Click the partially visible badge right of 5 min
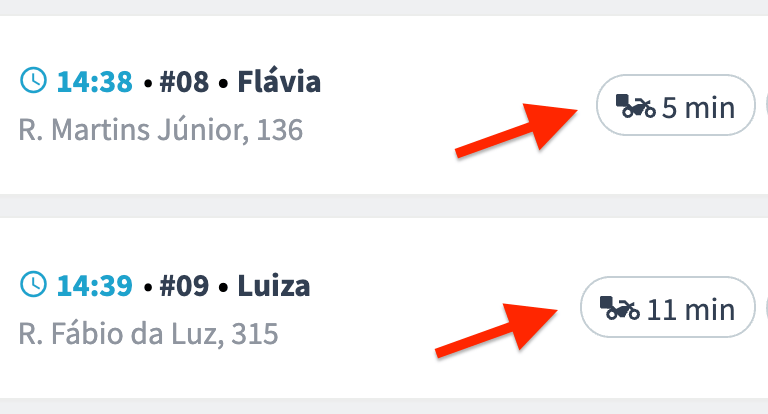 766,105
